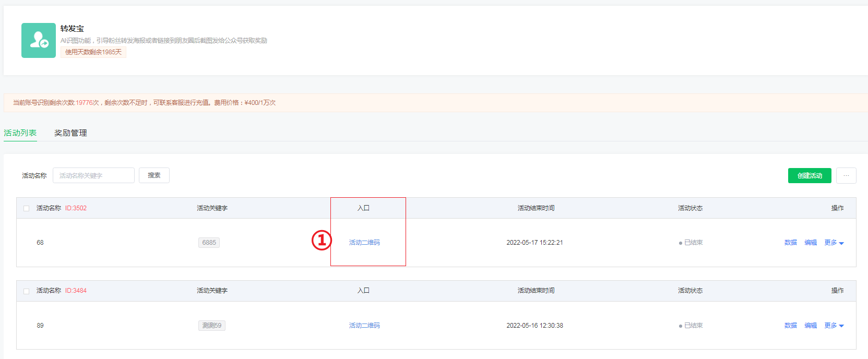868x359 pixels.
Task: Tick the checkbox for activity ID:3484
Action: (x=27, y=291)
